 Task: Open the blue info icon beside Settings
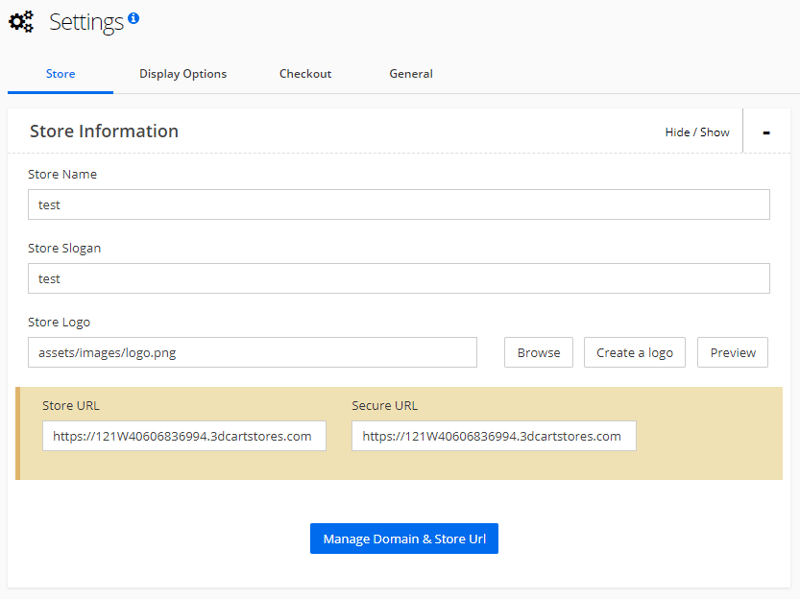(x=134, y=18)
